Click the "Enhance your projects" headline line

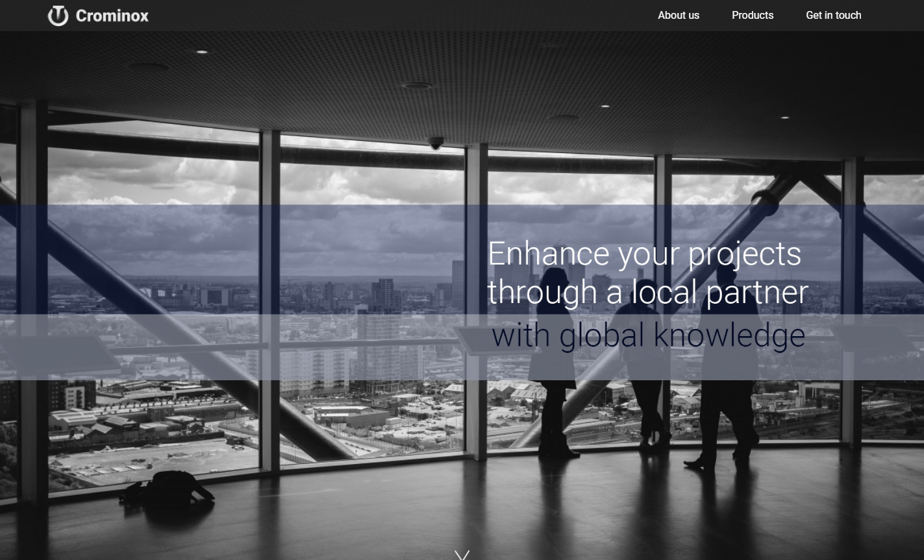coord(643,254)
